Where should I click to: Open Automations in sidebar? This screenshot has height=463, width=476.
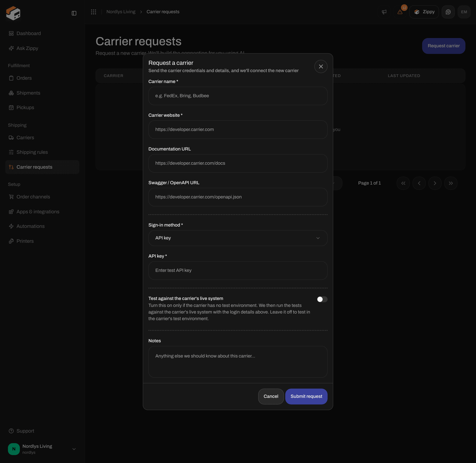click(42, 226)
